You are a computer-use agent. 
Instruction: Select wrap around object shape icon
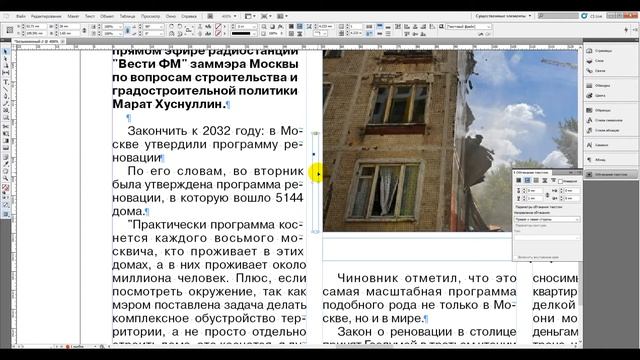536,180
